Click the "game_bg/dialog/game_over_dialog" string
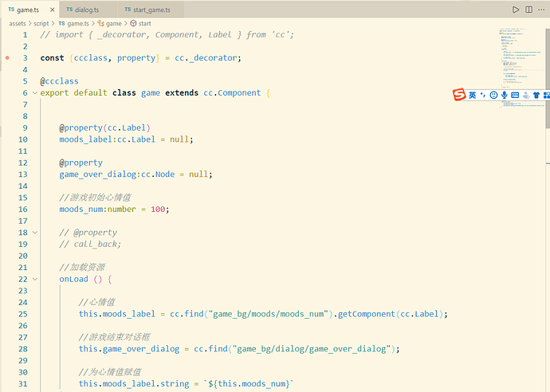550x392 pixels. pyautogui.click(x=312, y=349)
